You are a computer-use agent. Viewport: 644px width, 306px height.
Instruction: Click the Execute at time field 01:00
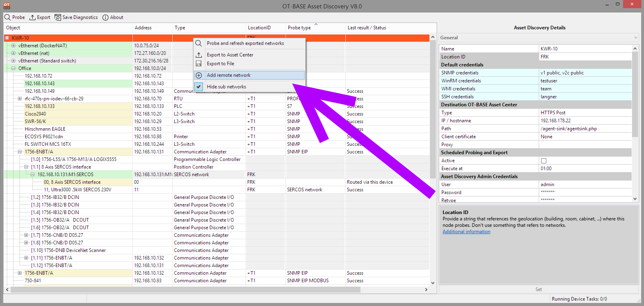pyautogui.click(x=585, y=168)
